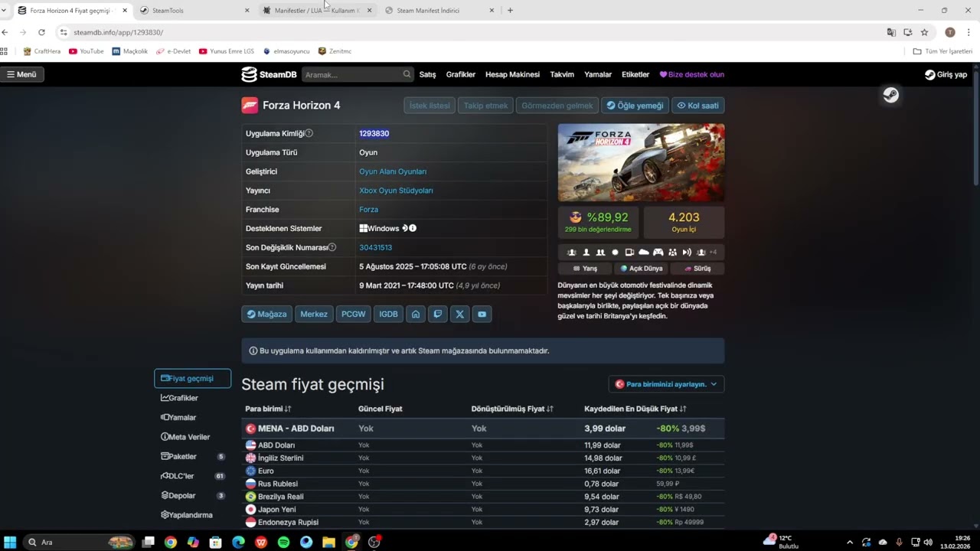Click the MENA - ABD Doları row
The width and height of the screenshot is (980, 551).
[x=483, y=429]
